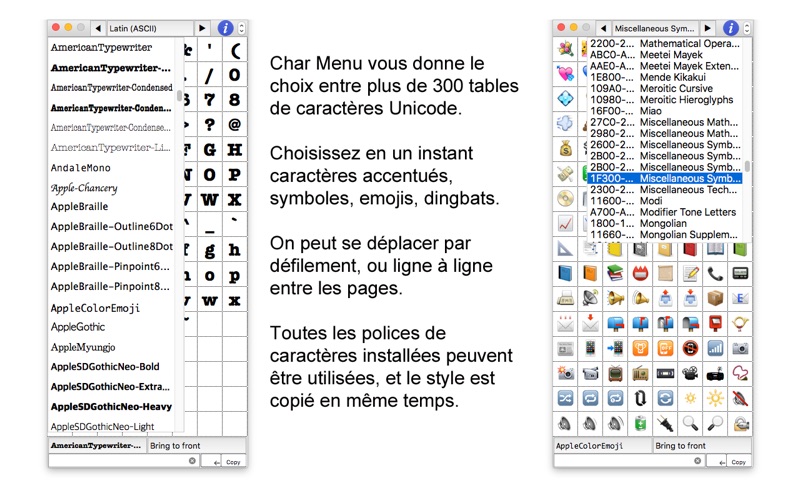Choose the black telephone receiver emoji
The image size is (800, 500).
(x=715, y=273)
